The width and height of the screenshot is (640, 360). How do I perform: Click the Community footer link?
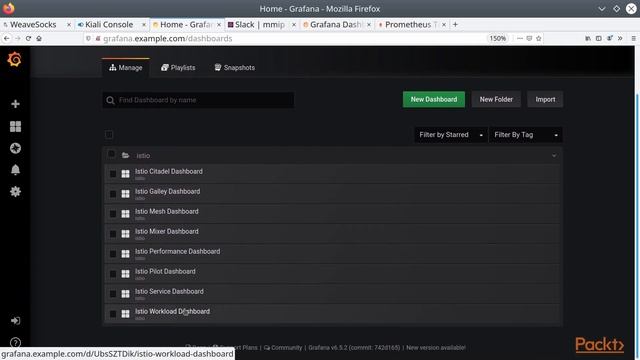pyautogui.click(x=283, y=348)
